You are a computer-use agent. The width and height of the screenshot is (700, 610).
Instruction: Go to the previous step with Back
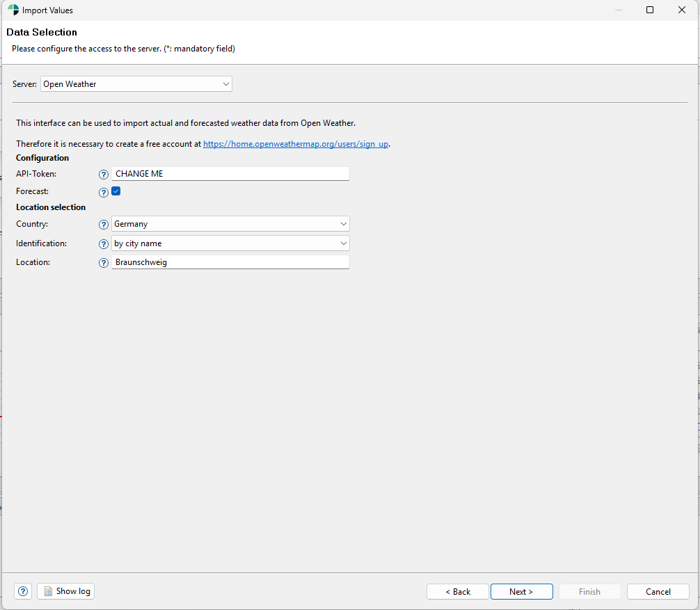458,592
